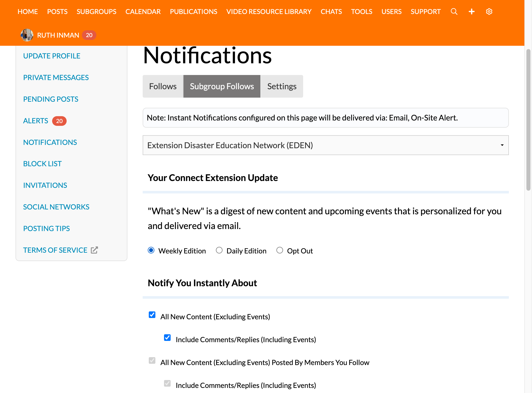Select the Opt Out radio button
This screenshot has height=393, width=532.
click(x=280, y=250)
